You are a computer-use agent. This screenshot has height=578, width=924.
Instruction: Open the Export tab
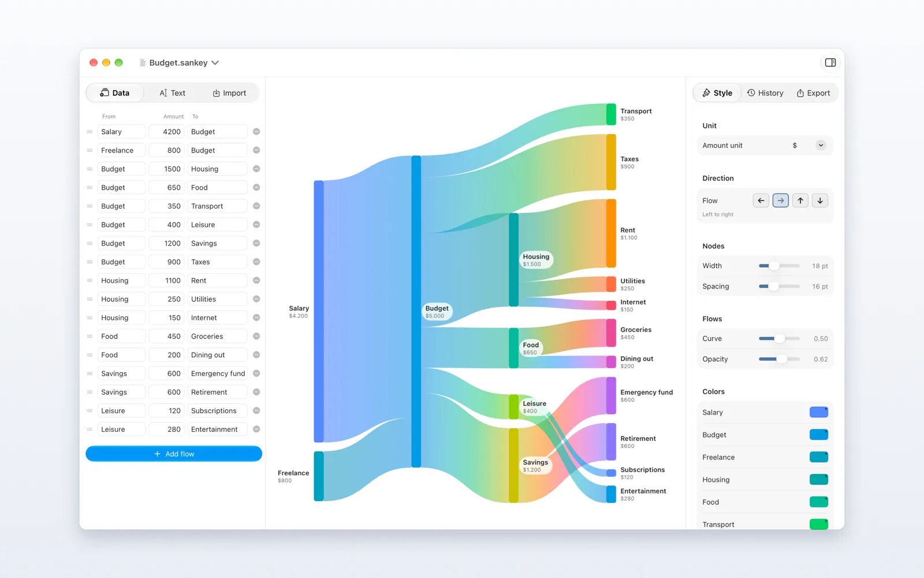coord(813,92)
